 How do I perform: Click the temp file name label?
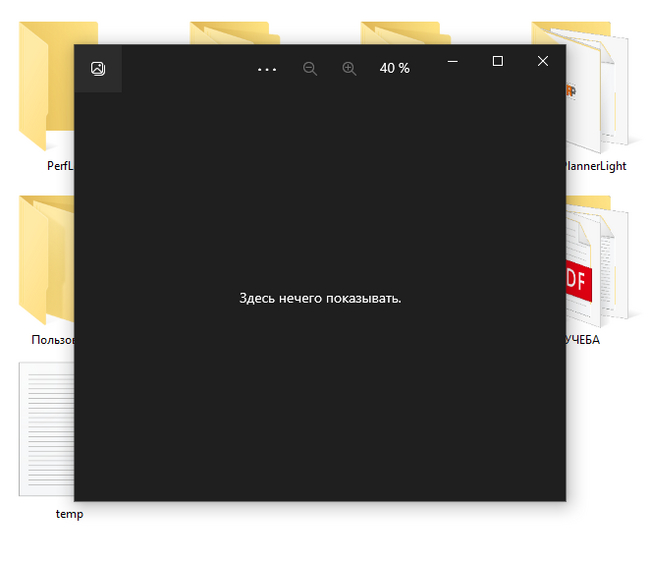tap(69, 514)
